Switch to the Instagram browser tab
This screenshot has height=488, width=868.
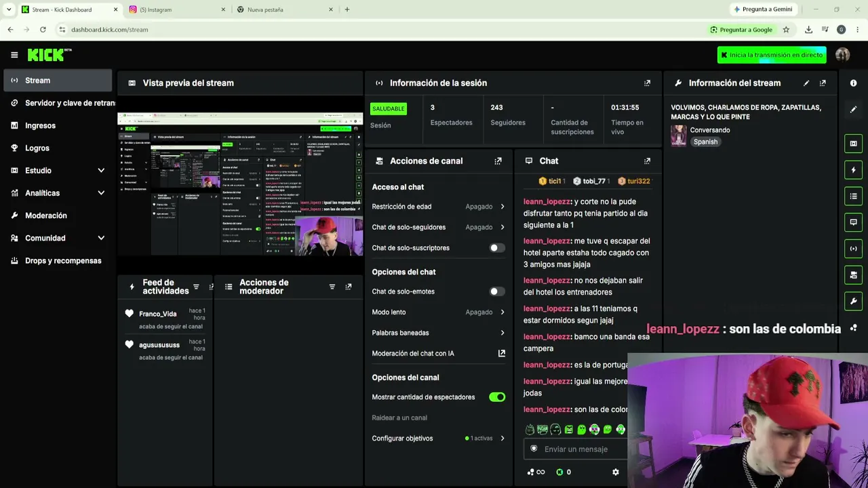pos(178,9)
